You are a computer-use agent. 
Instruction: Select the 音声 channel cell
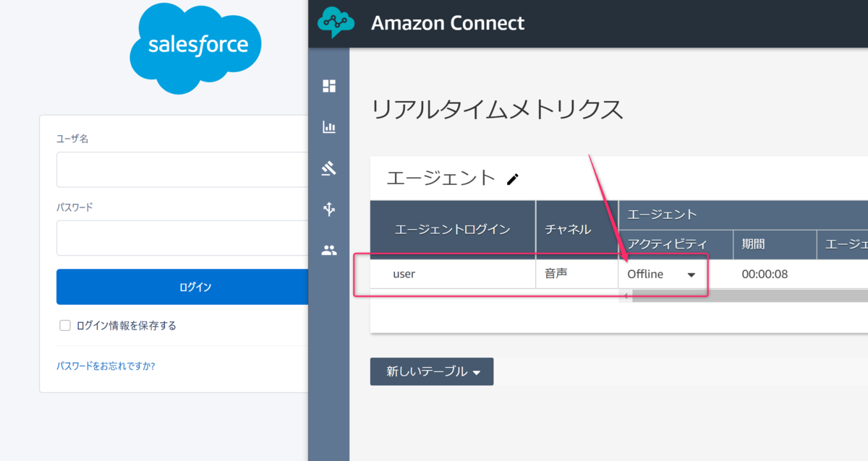577,275
